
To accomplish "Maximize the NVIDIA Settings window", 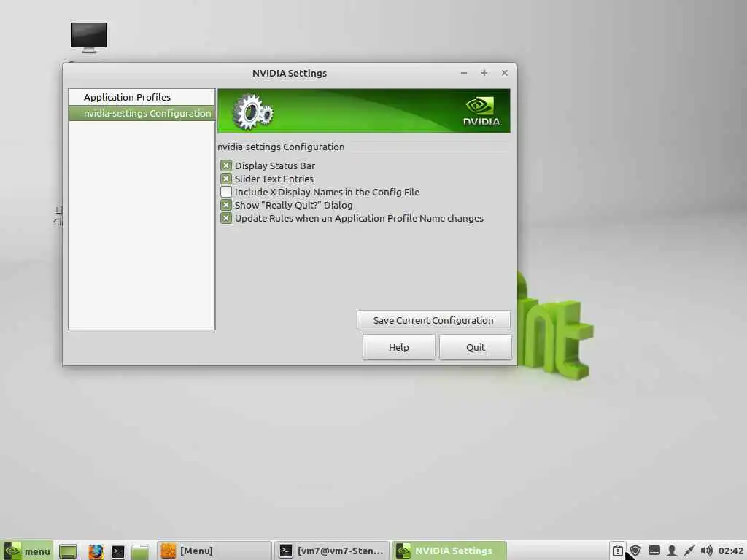I will [484, 73].
